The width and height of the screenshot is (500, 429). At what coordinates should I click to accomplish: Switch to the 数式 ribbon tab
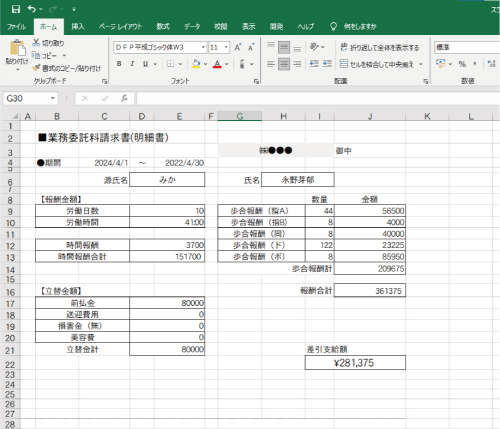pyautogui.click(x=163, y=27)
